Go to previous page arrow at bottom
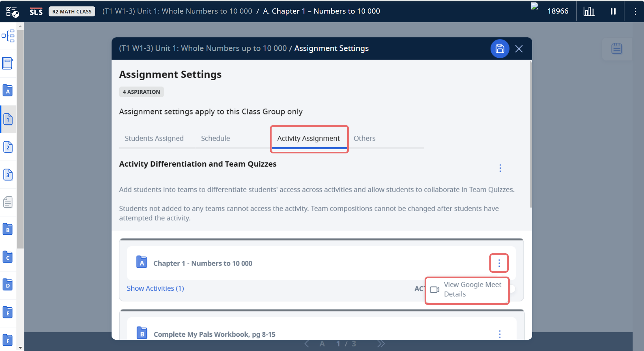 pos(306,344)
